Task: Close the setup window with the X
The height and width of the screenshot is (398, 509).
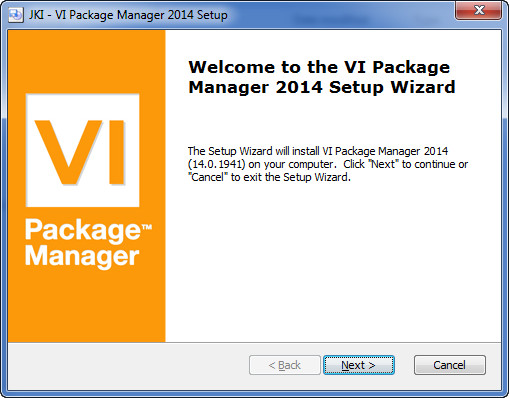Action: (479, 10)
